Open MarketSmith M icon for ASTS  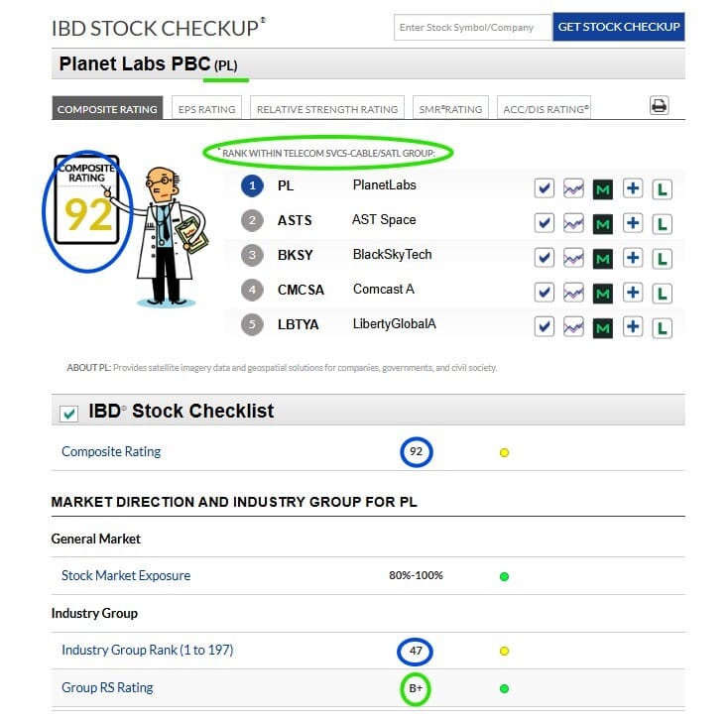coord(603,224)
